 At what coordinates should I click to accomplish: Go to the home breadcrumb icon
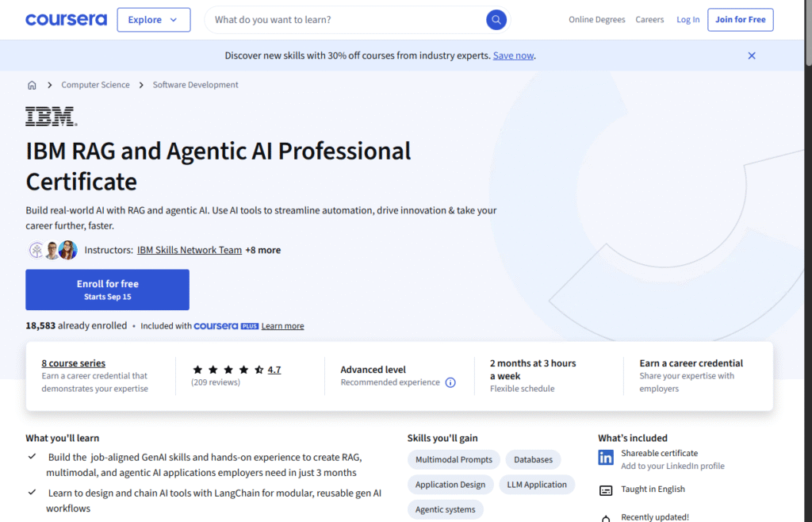tap(32, 85)
